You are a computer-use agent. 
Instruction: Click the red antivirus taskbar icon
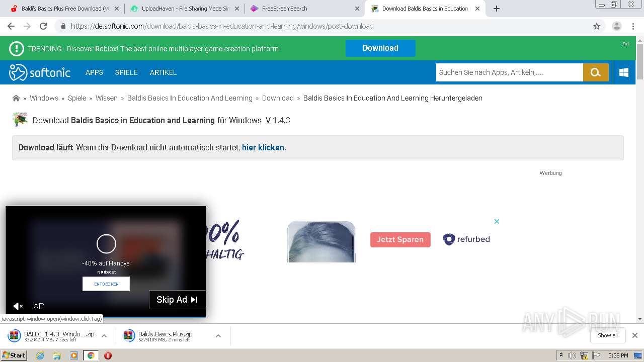click(x=108, y=355)
